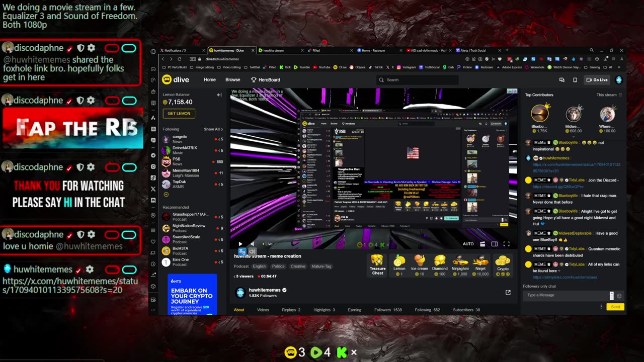This screenshot has height=362, width=644.
Task: Mute the video player volume
Action: (252, 244)
